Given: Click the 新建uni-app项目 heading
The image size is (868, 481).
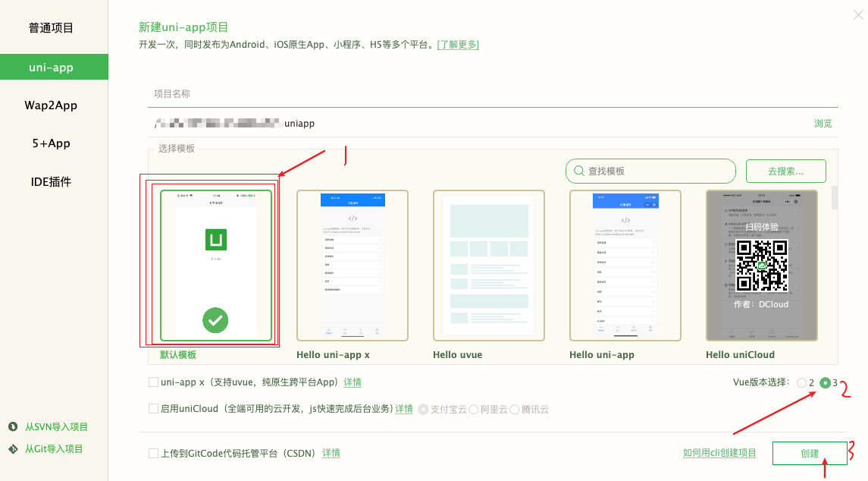Looking at the screenshot, I should coord(183,27).
